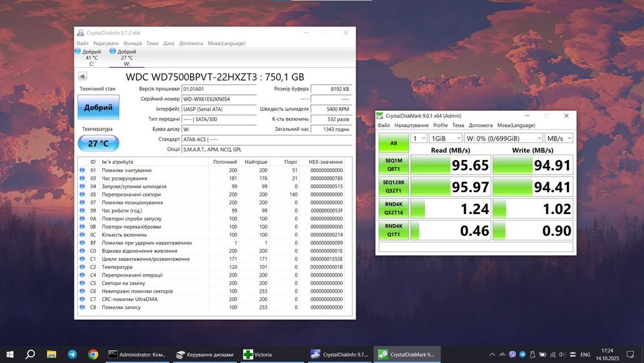This screenshot has height=363, width=644.
Task: Open Google Chrome from the taskbar
Action: point(93,355)
